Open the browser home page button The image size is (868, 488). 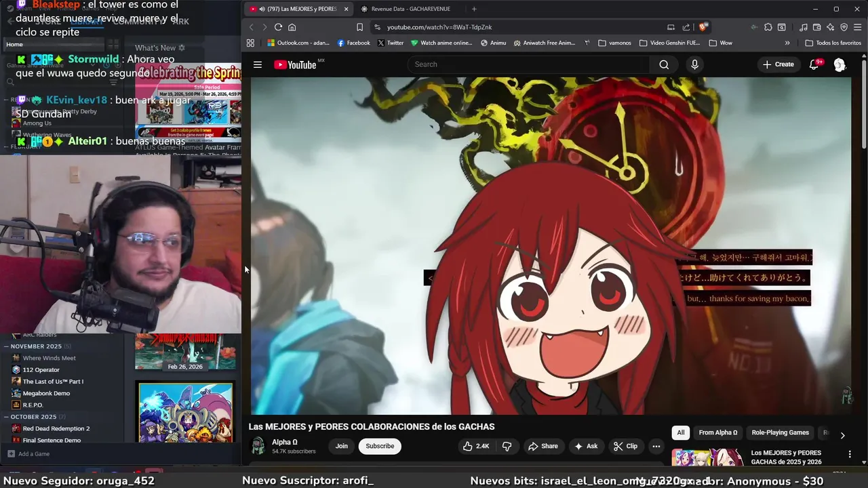(x=292, y=27)
